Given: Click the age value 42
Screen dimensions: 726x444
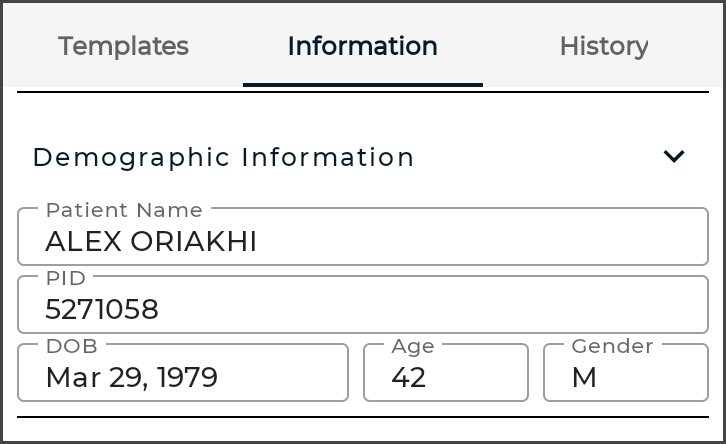Looking at the screenshot, I should (x=409, y=378).
